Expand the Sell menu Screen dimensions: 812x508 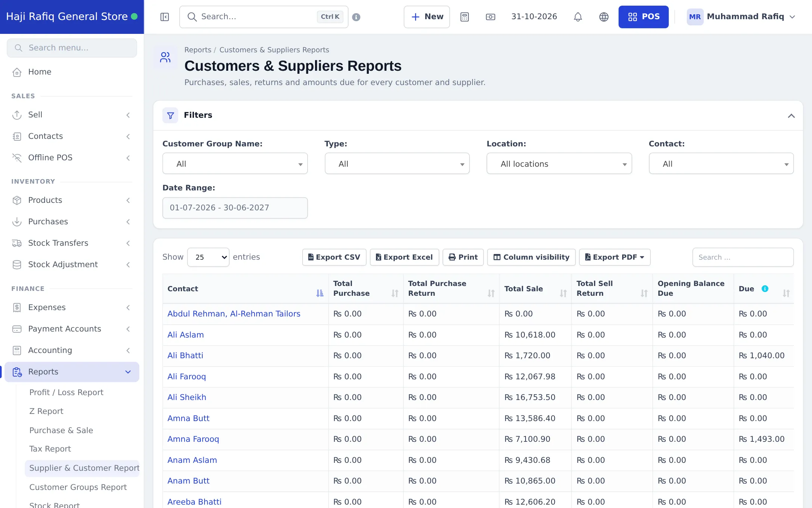coord(72,115)
